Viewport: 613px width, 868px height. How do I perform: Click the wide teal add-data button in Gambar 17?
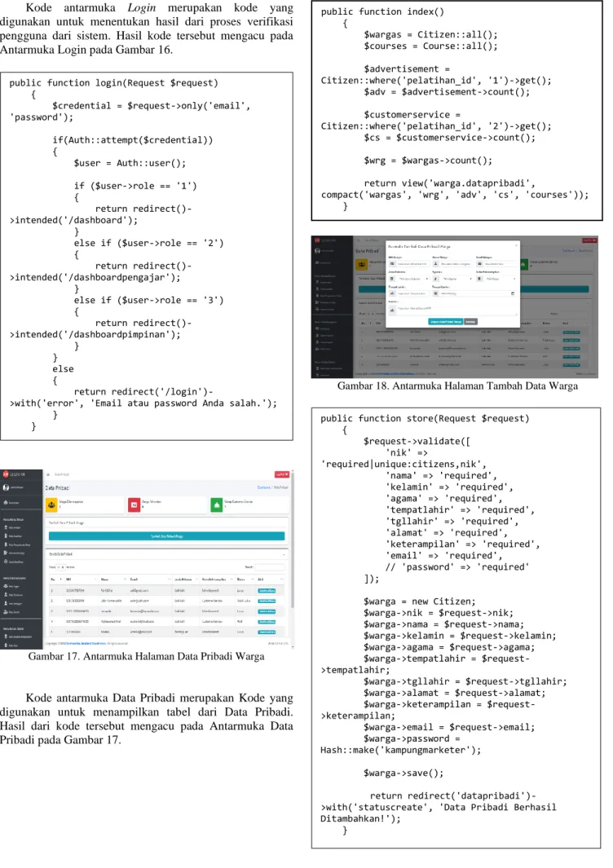click(x=166, y=535)
